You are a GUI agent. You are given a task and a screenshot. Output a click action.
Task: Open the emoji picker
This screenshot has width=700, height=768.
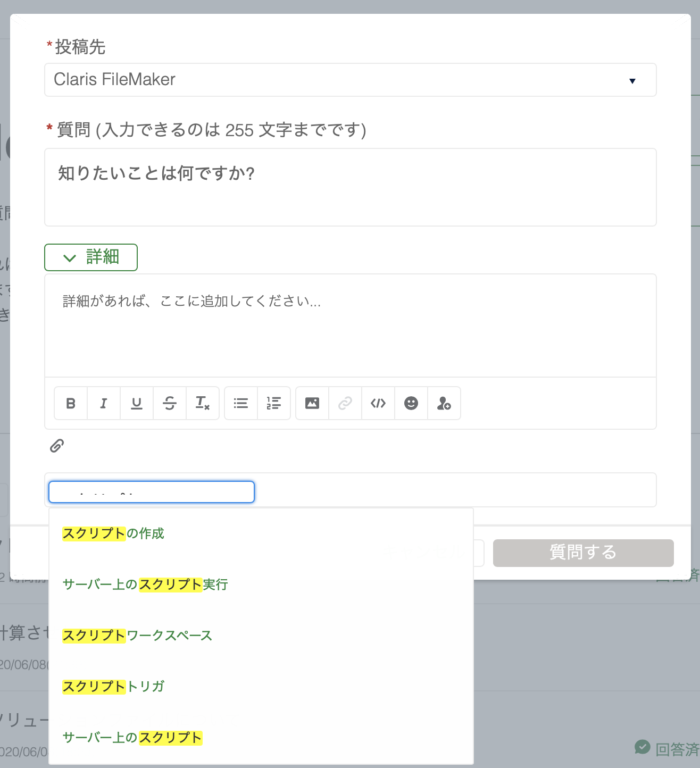pyautogui.click(x=411, y=403)
